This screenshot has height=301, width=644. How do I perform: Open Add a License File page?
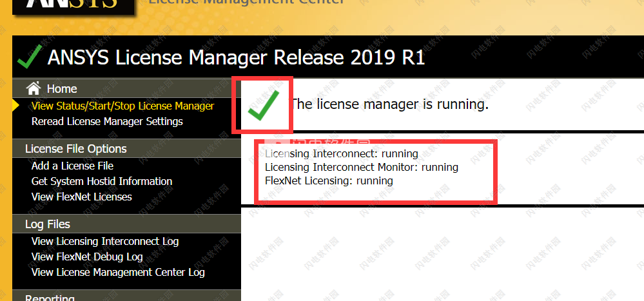pyautogui.click(x=72, y=166)
